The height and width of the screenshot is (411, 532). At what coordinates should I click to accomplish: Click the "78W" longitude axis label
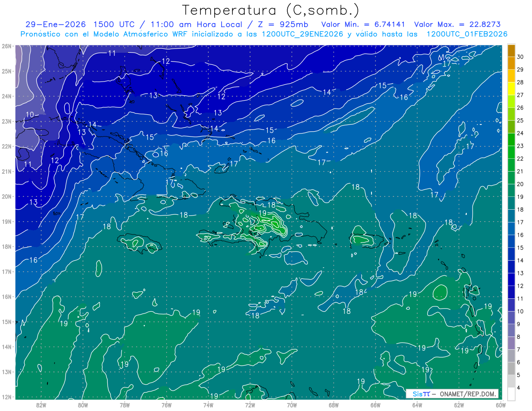point(125,405)
